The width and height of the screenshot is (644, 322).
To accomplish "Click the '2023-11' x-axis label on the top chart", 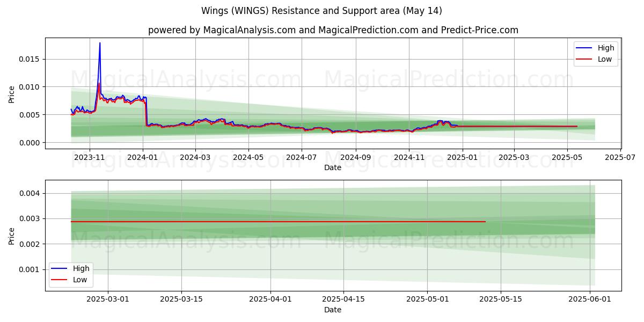I will point(89,157).
